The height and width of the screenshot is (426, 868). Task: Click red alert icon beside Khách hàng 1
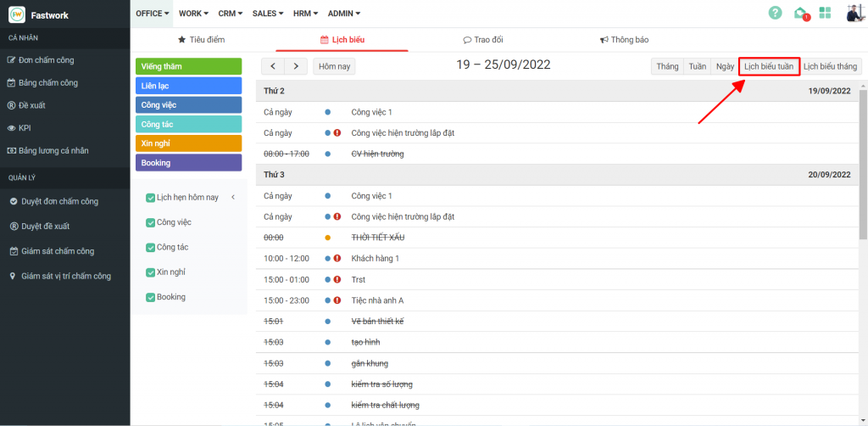[337, 258]
